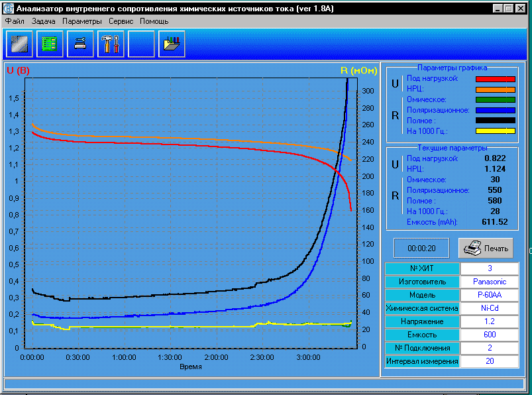
Task: Click the Химическая система label cell
Action: pos(422,308)
